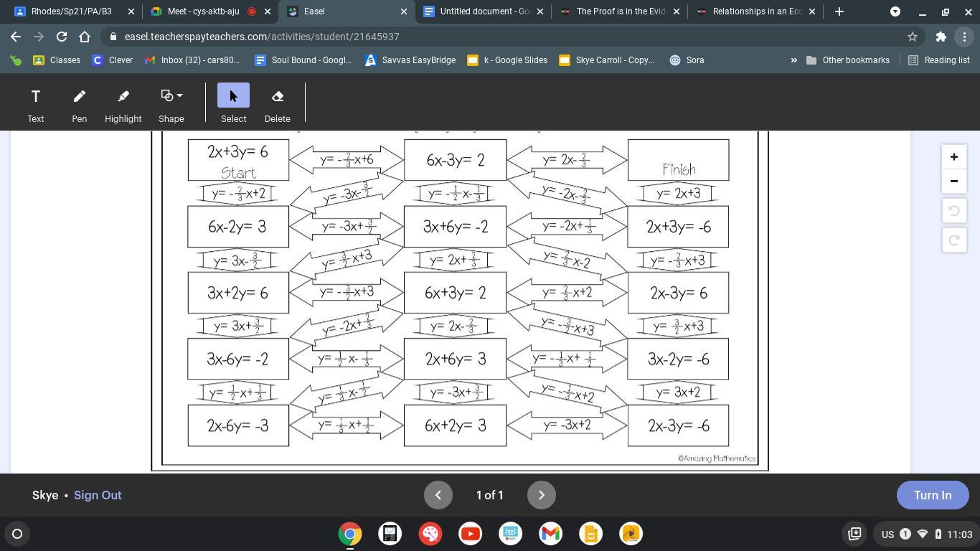Click the Turn In button
Screen dimensions: 980x551
933,495
